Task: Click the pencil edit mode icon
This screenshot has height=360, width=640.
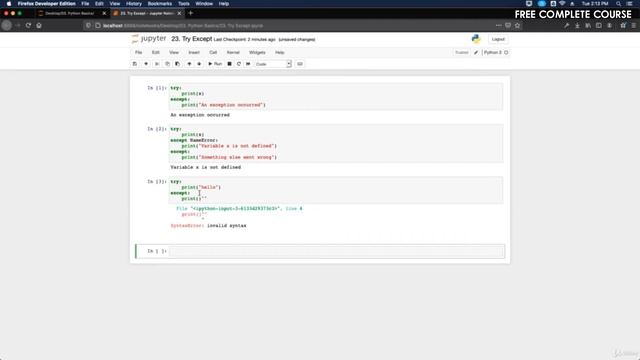Action: pyautogui.click(x=476, y=53)
